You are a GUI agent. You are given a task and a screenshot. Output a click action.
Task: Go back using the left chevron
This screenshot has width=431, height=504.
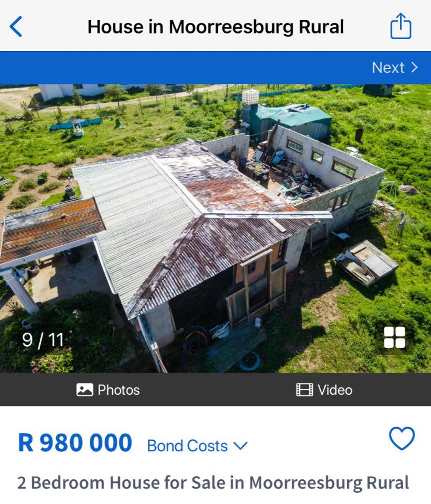(x=16, y=27)
